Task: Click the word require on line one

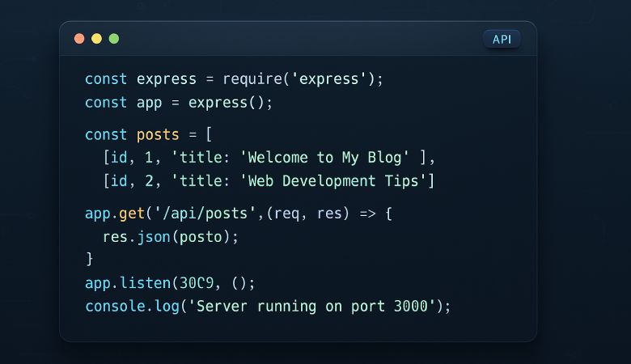Action: pyautogui.click(x=252, y=78)
